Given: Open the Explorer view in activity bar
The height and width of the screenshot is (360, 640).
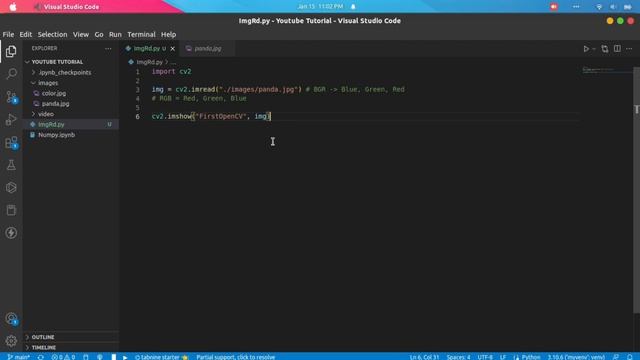Looking at the screenshot, I should (11, 51).
